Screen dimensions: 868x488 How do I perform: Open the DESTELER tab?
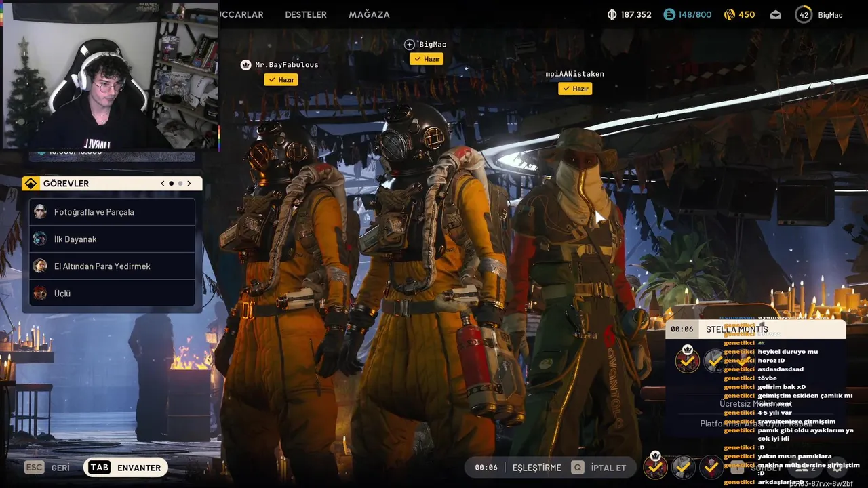click(x=305, y=14)
